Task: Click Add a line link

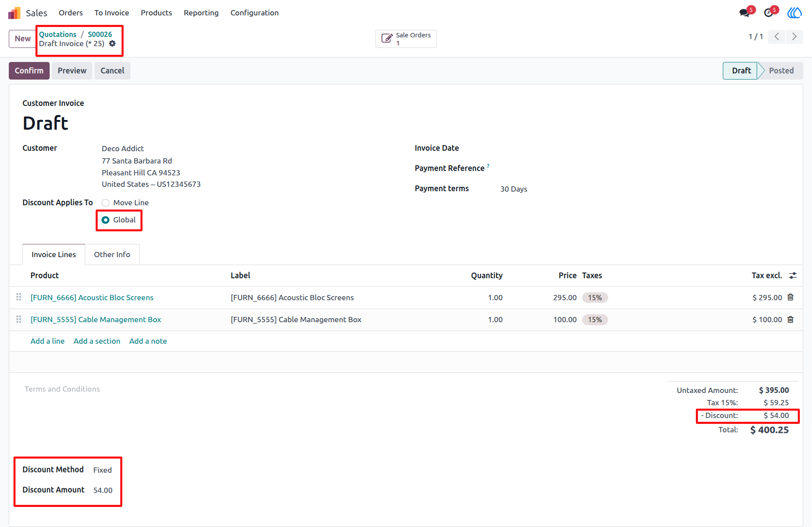Action: [x=47, y=341]
